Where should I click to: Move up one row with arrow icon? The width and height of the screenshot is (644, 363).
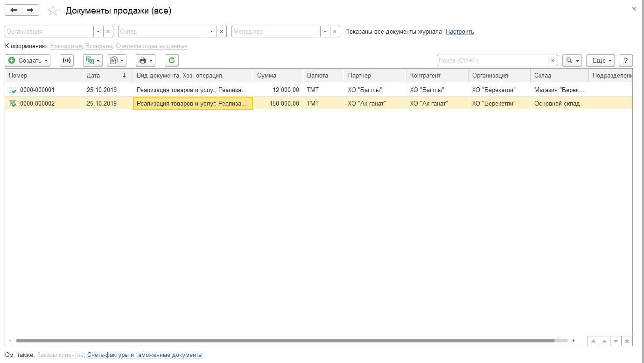click(604, 341)
